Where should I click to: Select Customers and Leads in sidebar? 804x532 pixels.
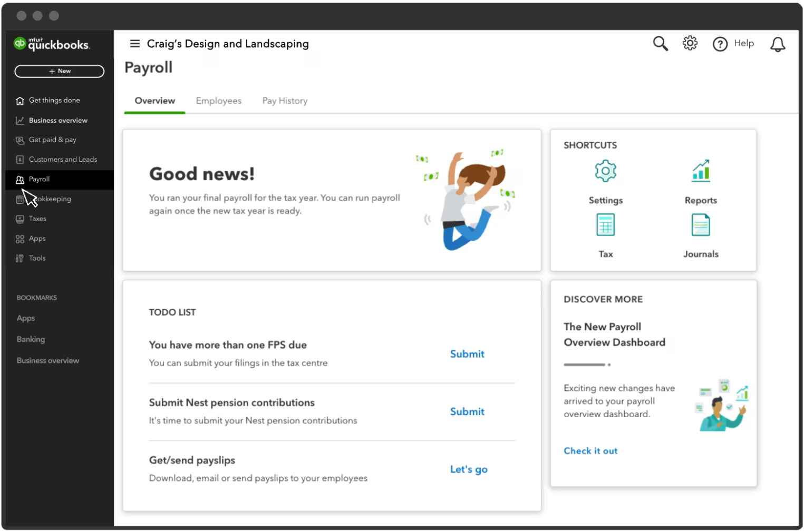[63, 159]
